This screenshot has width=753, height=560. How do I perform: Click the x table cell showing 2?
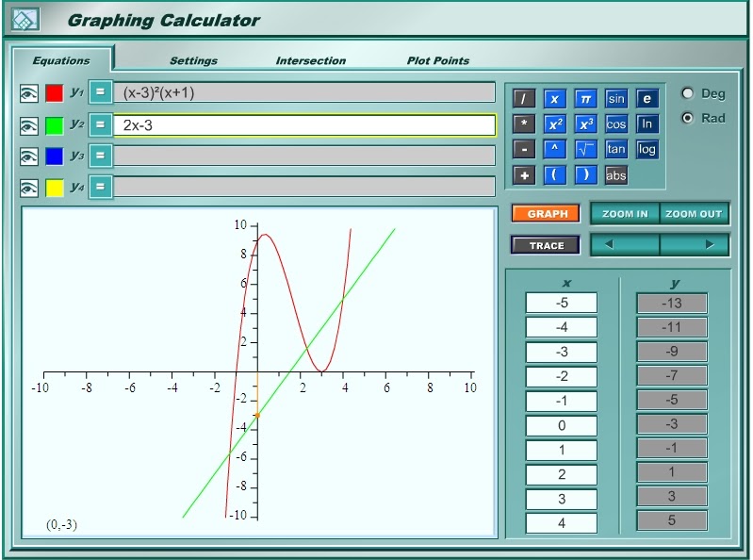[x=562, y=474]
